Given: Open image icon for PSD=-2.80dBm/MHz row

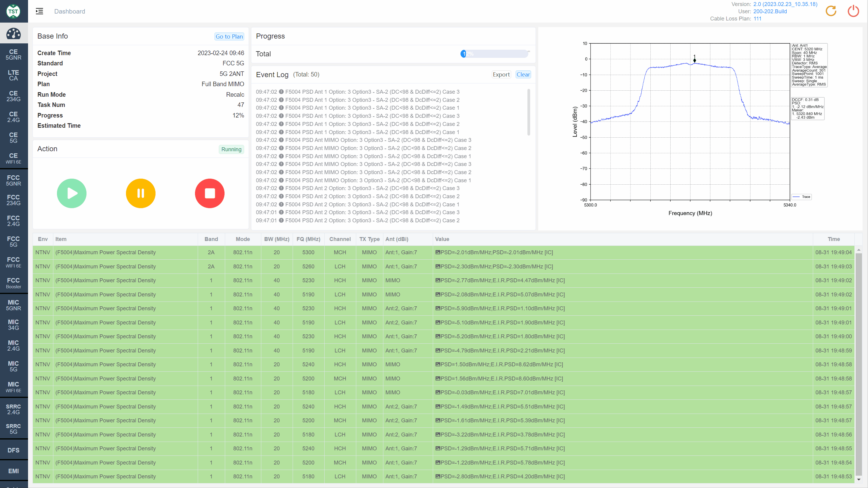Looking at the screenshot, I should pyautogui.click(x=438, y=477).
